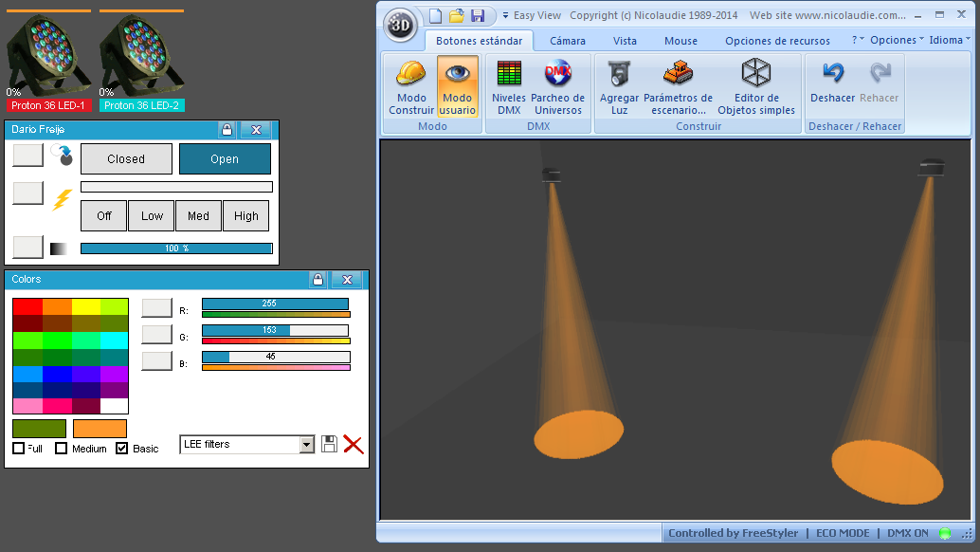This screenshot has width=980, height=552.
Task: Switch to Botones estándar tab
Action: tap(479, 41)
